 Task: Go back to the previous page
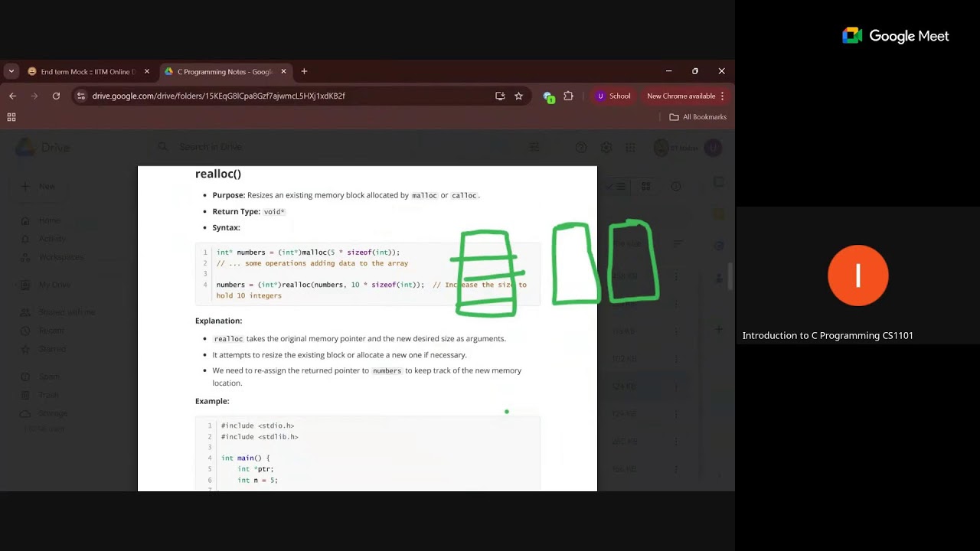[12, 96]
